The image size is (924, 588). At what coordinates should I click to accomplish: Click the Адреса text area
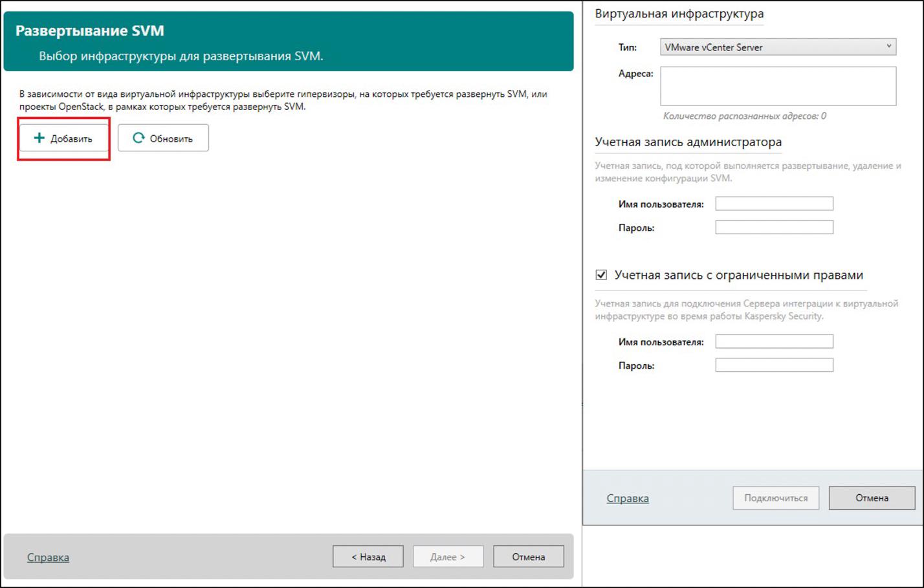pos(778,86)
